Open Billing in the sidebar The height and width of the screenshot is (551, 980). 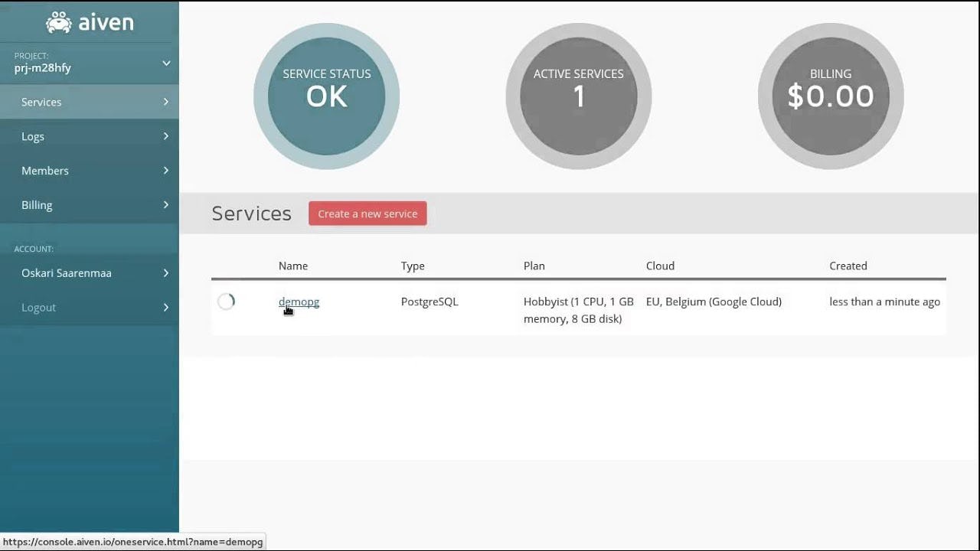click(90, 205)
